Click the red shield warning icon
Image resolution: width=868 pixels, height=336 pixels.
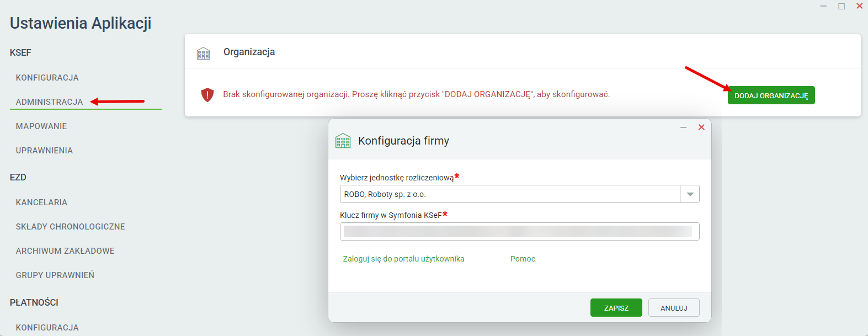pos(207,95)
